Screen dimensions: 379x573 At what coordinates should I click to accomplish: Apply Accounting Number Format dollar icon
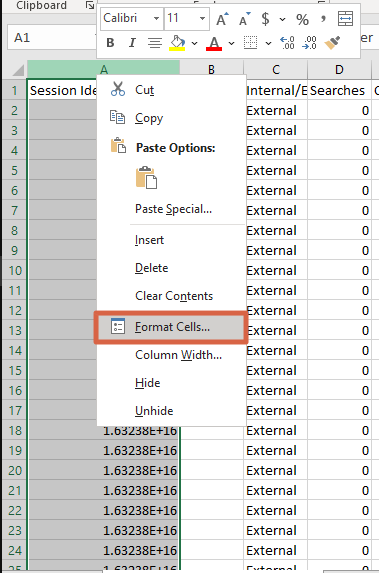click(x=266, y=19)
